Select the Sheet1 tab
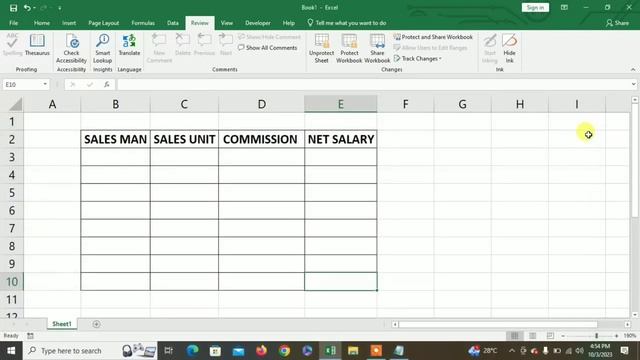This screenshot has height=360, width=640. point(62,324)
